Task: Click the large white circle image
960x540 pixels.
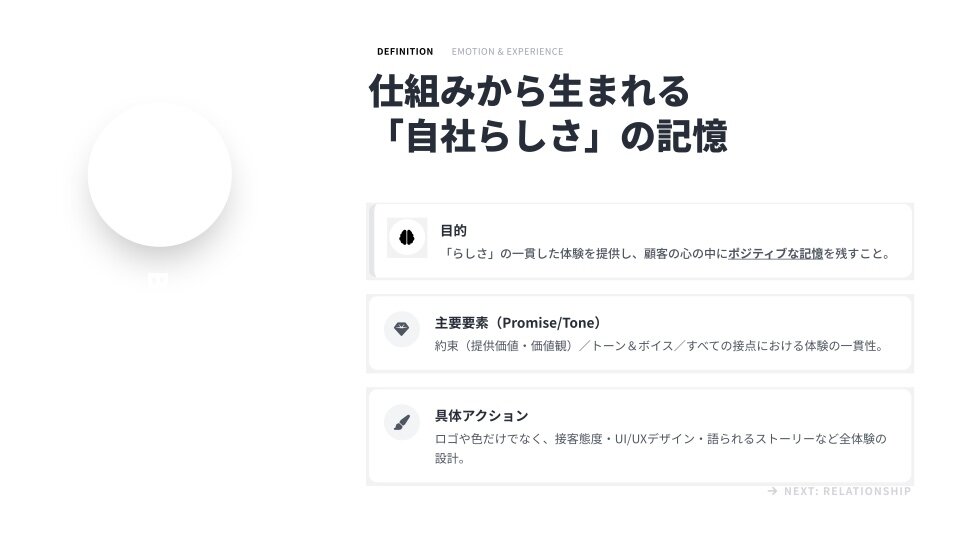Action: 160,175
